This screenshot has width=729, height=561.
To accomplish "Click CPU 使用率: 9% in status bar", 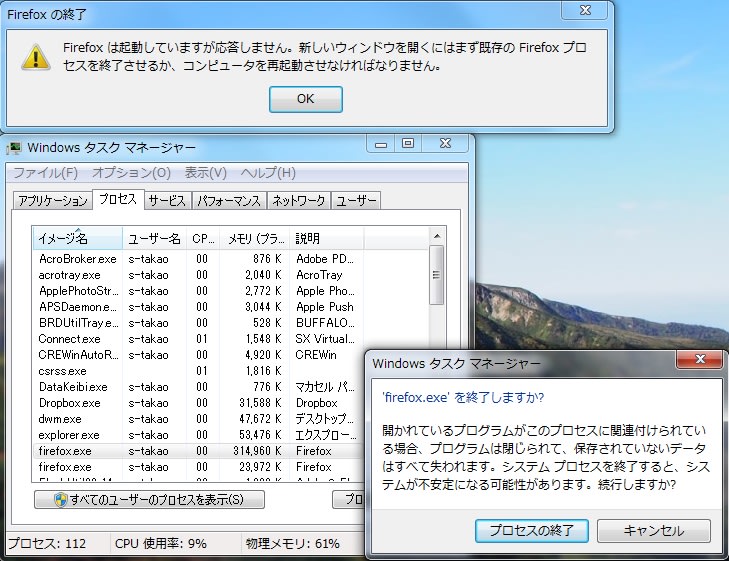I will point(160,543).
